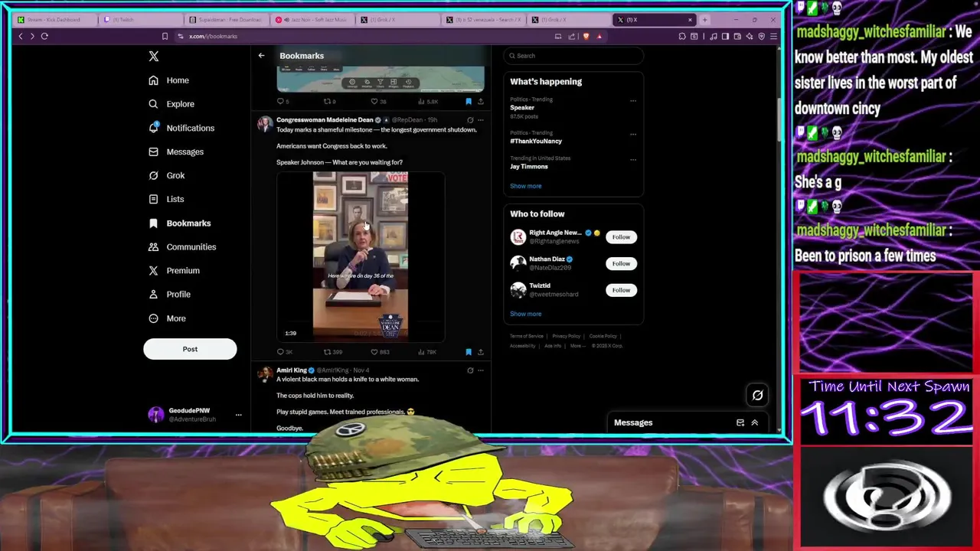
Task: Share the map post
Action: pyautogui.click(x=480, y=101)
